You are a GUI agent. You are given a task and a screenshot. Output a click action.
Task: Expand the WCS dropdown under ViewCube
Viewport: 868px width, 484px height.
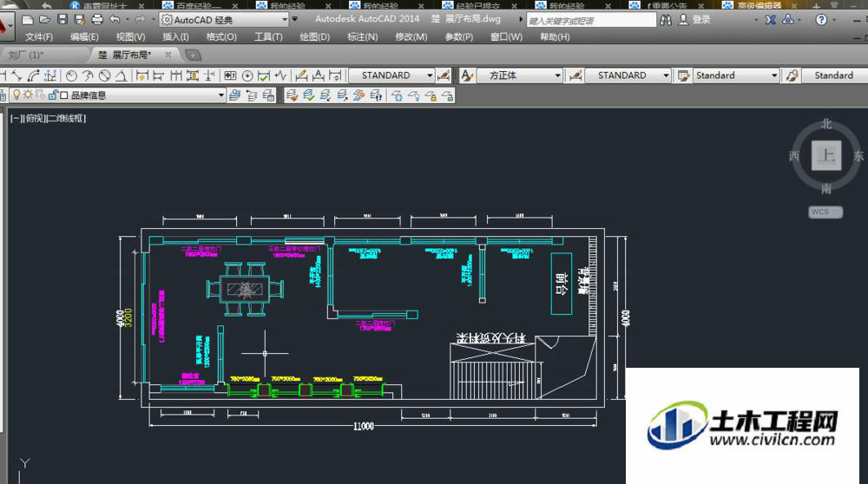pyautogui.click(x=837, y=212)
